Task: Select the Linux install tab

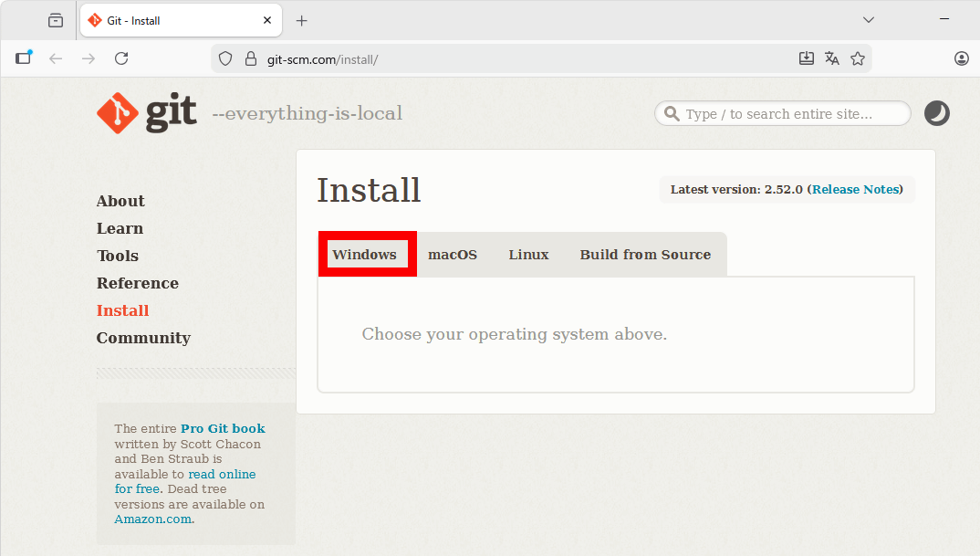Action: pos(528,255)
